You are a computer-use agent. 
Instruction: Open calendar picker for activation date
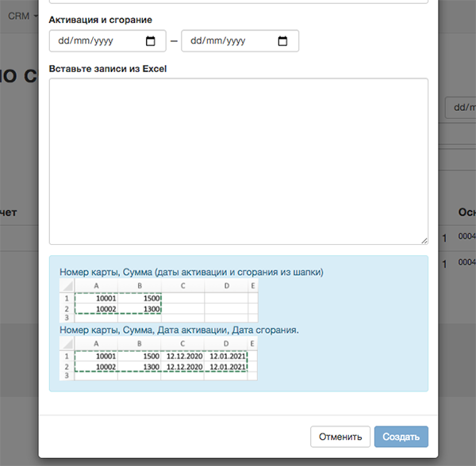150,41
